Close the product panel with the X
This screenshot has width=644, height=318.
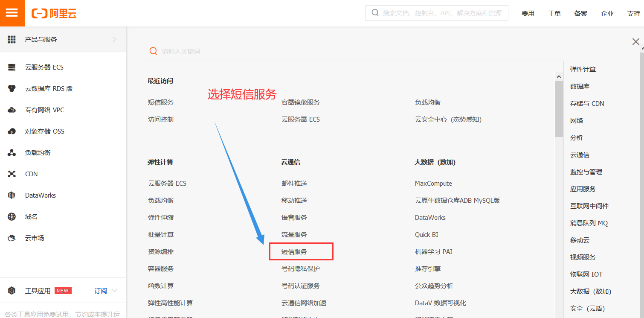point(635,42)
